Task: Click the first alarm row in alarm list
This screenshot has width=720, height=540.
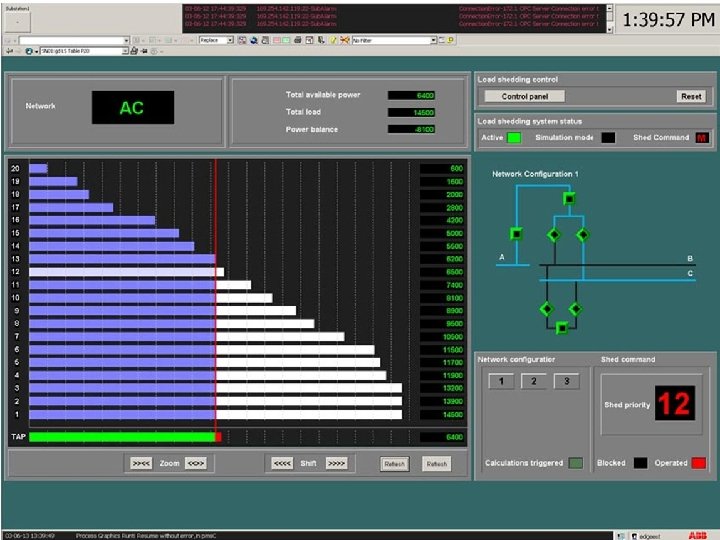Action: coord(394,9)
